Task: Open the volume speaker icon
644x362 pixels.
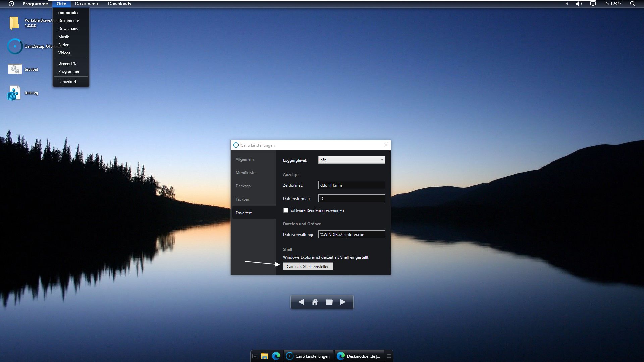Action: pyautogui.click(x=579, y=4)
